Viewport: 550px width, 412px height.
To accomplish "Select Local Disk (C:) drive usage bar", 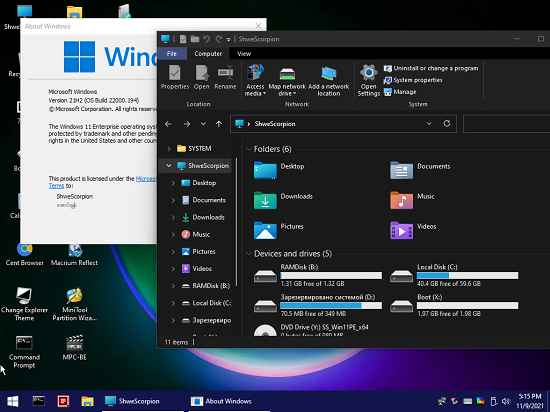I will 468,276.
